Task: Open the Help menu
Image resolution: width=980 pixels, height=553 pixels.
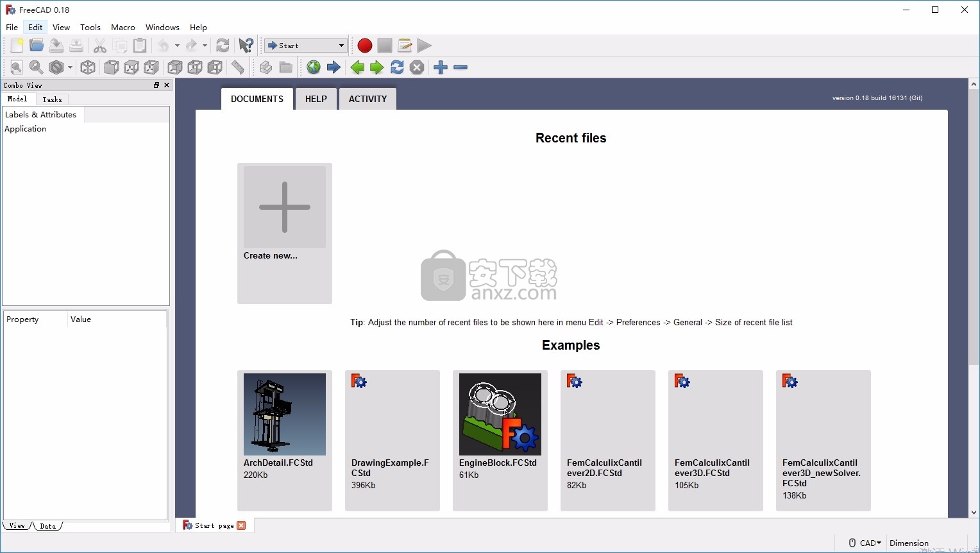Action: (198, 27)
